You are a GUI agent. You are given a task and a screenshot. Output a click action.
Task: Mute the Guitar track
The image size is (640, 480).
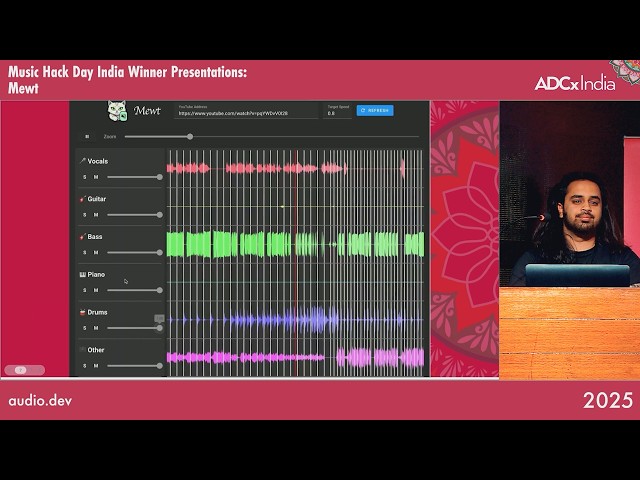96,215
